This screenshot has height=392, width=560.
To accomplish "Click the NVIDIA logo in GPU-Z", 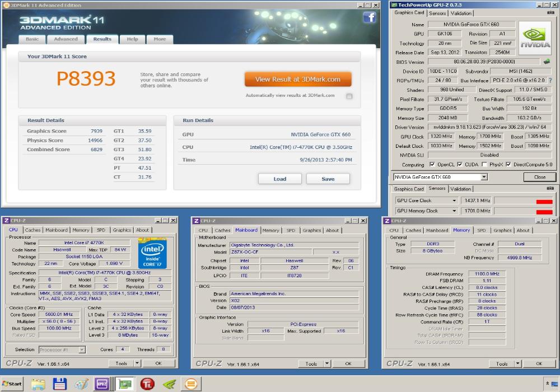I will coord(535,38).
